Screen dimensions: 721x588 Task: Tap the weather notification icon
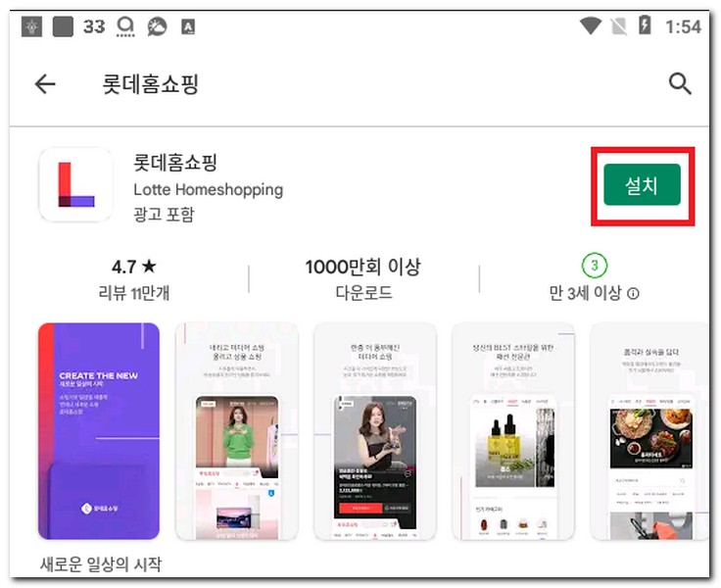(157, 26)
